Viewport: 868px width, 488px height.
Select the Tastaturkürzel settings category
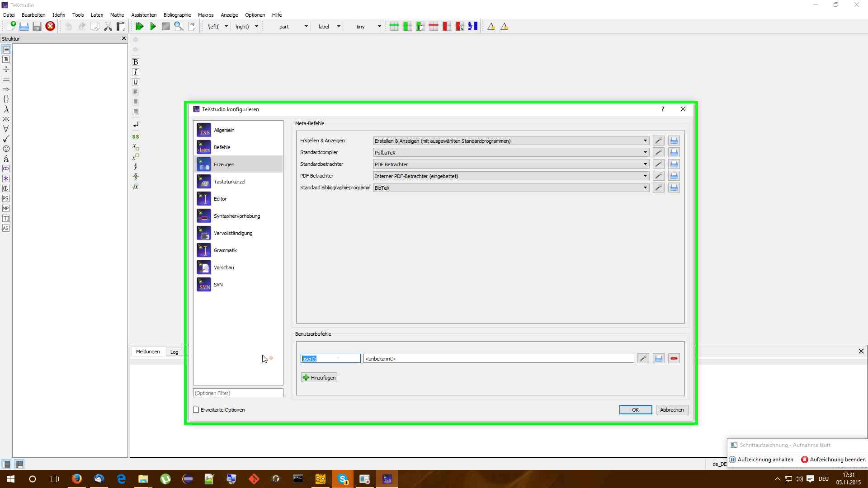tap(238, 182)
